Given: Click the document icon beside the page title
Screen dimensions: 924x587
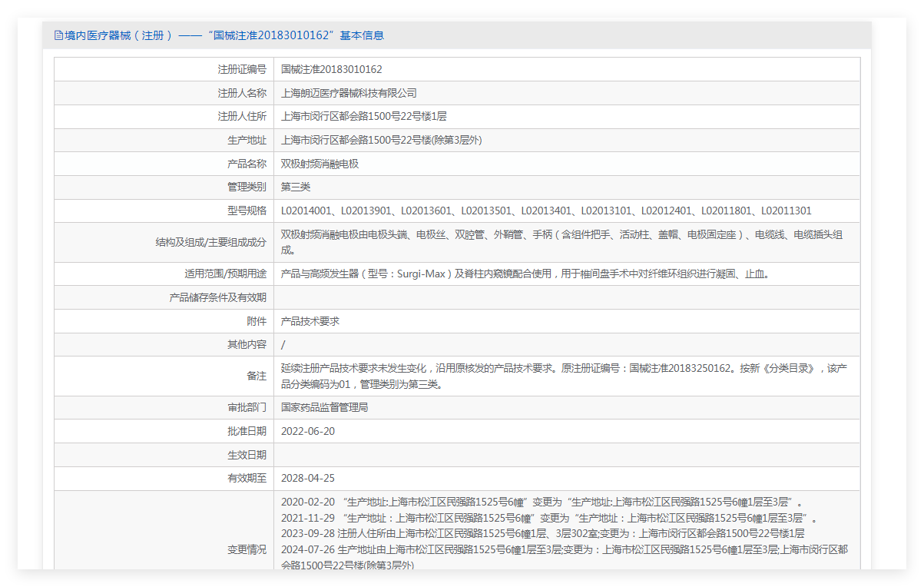Looking at the screenshot, I should click(58, 35).
